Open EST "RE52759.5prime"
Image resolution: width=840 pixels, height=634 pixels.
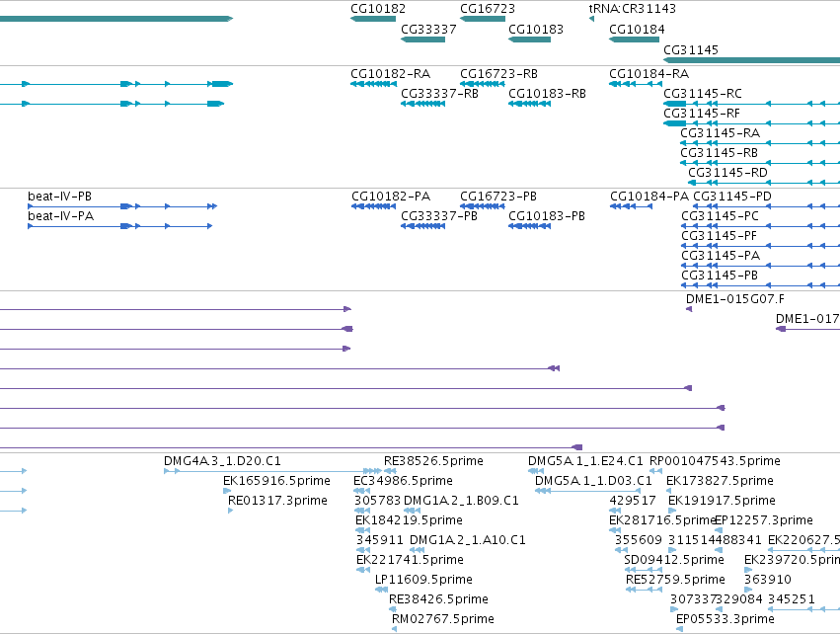click(675, 581)
